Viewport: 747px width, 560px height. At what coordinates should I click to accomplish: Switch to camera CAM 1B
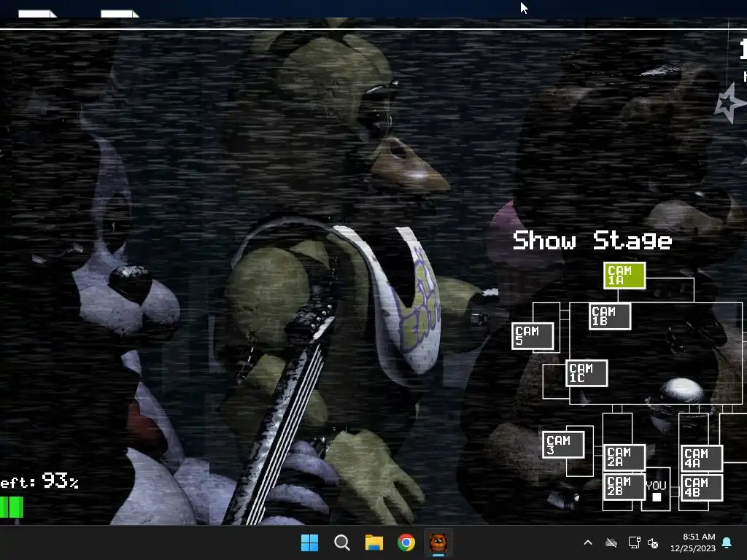(x=610, y=316)
